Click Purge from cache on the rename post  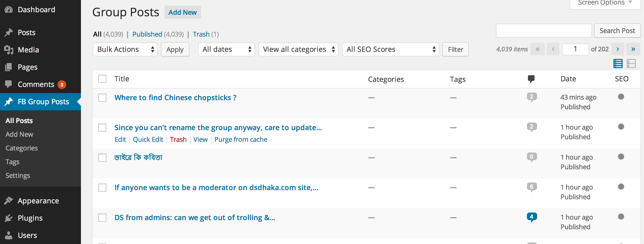click(x=240, y=139)
